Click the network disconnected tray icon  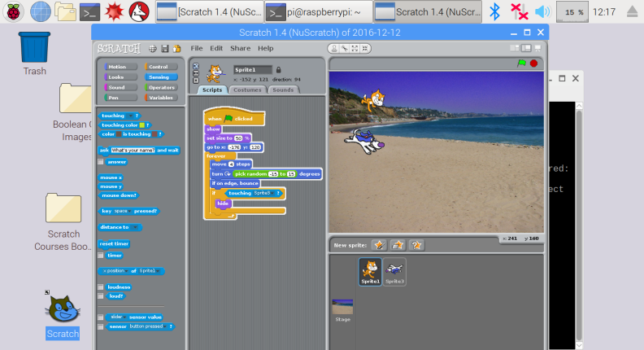(519, 11)
